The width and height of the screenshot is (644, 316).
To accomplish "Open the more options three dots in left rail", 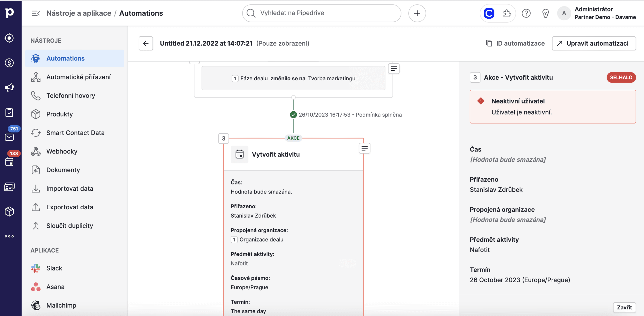I will (x=9, y=236).
